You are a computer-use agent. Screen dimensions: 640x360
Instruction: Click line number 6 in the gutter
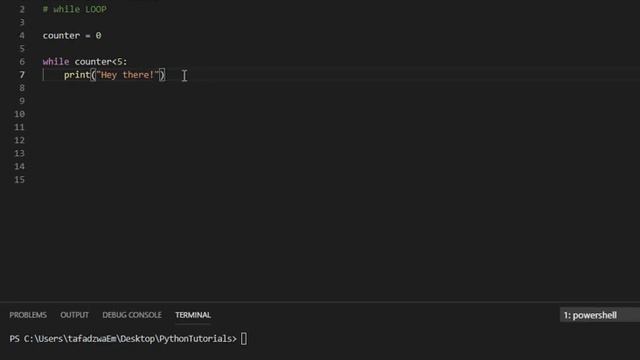pyautogui.click(x=22, y=62)
